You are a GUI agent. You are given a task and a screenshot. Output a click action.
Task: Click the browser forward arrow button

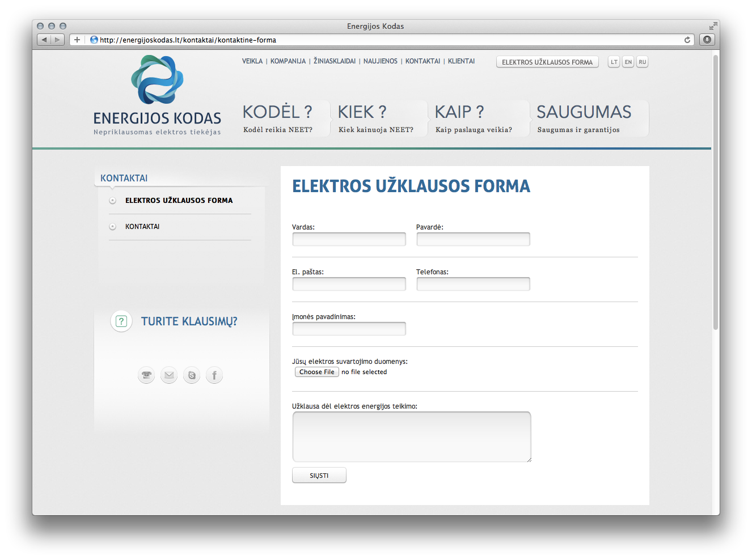point(57,40)
